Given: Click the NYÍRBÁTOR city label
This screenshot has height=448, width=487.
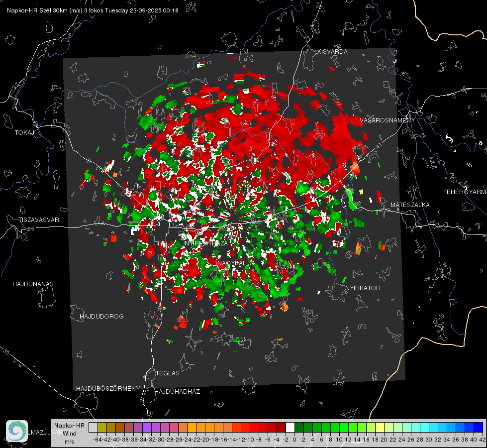Looking at the screenshot, I should coord(363,288).
